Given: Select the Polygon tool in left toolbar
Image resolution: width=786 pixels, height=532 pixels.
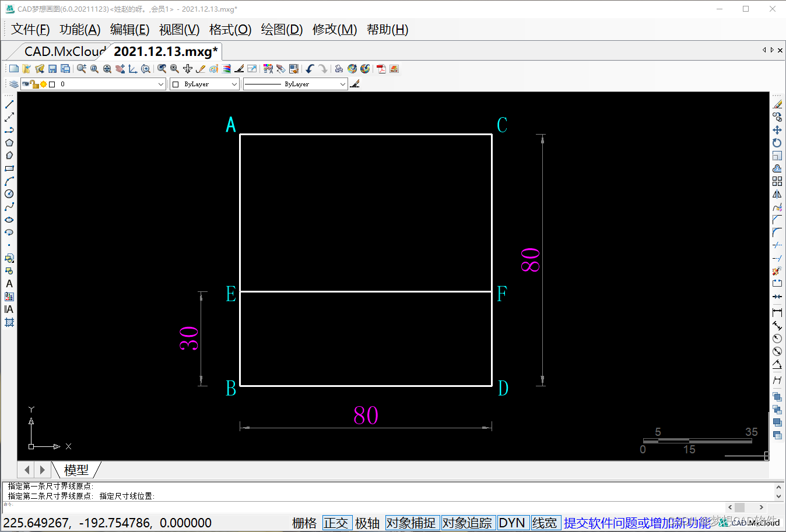Looking at the screenshot, I should pos(9,143).
